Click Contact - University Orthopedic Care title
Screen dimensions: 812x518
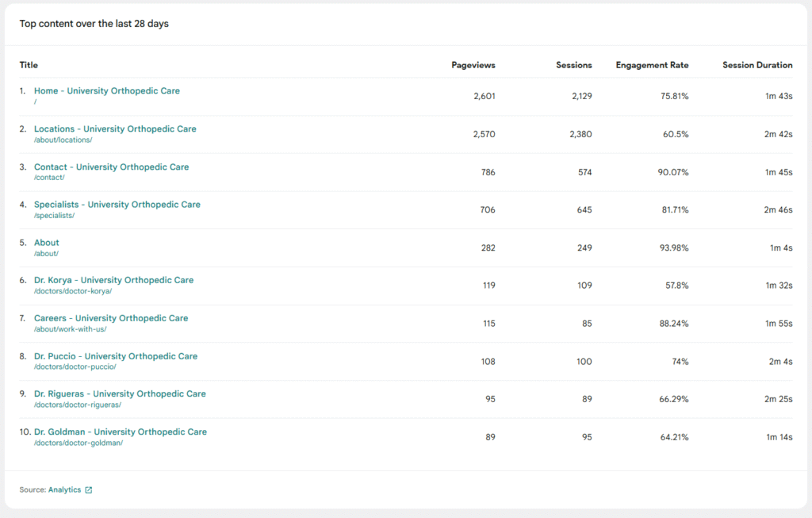(x=111, y=167)
